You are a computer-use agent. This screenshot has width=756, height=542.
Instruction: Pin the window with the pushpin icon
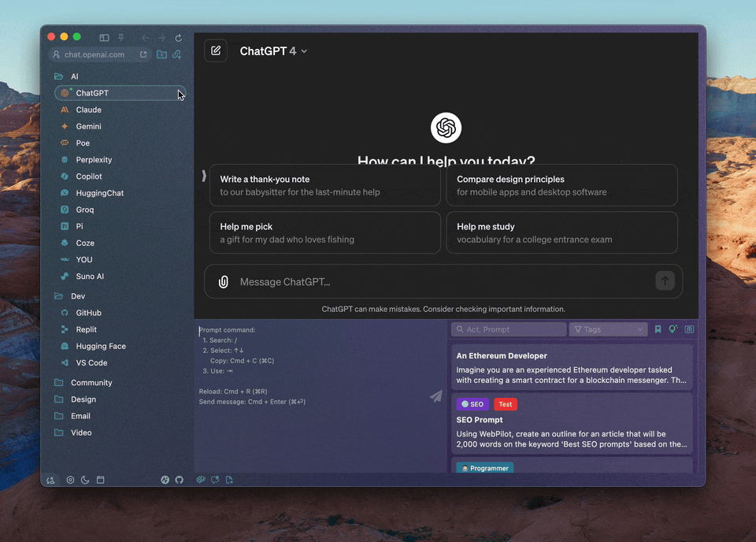point(121,38)
